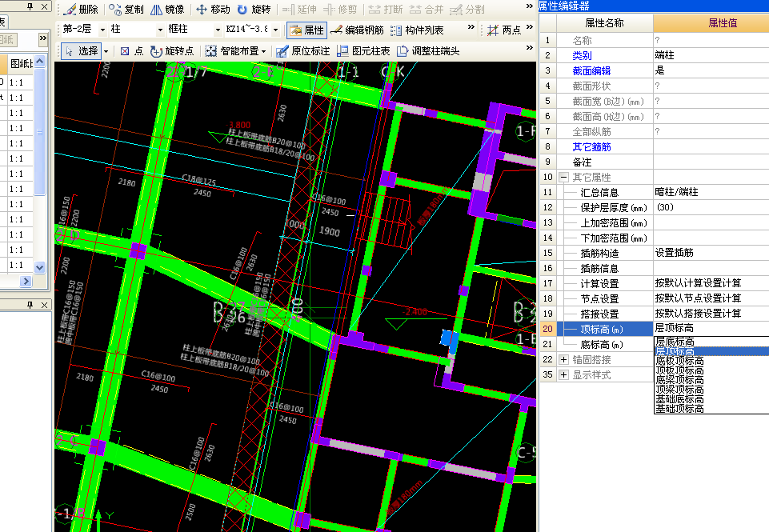Click the 修剪 (Trim) tool
This screenshot has width=769, height=532.
point(340,9)
